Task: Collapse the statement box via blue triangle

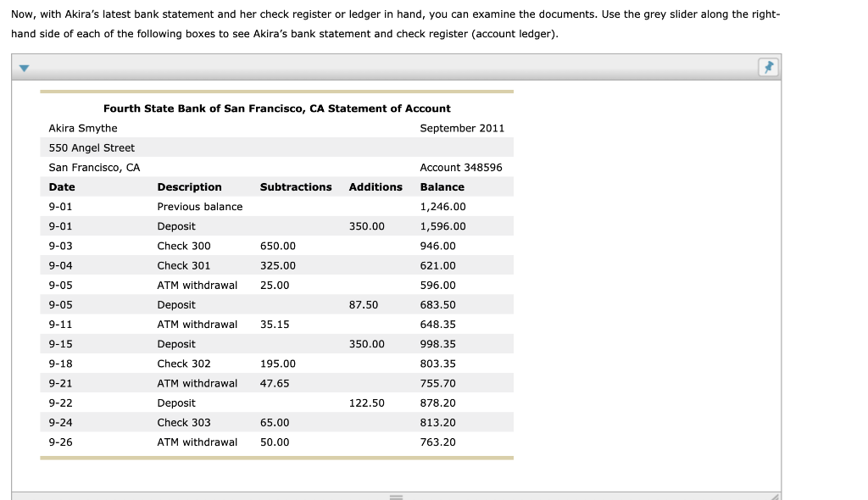Action: (22, 67)
